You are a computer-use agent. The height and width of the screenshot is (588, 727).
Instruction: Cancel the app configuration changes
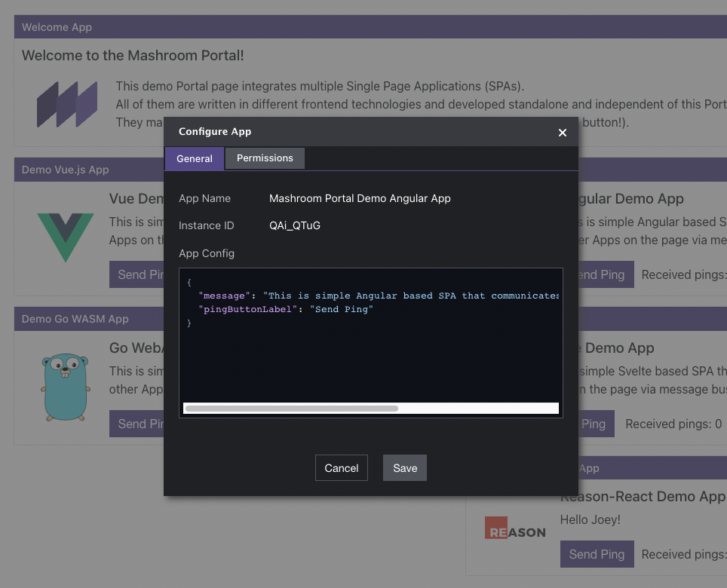pos(341,468)
